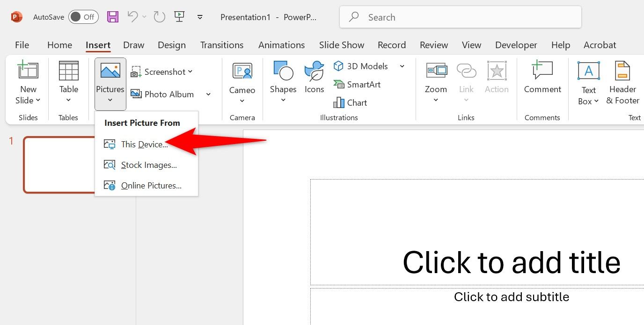Open the Slide Show tab
This screenshot has height=325, width=644.
click(341, 45)
